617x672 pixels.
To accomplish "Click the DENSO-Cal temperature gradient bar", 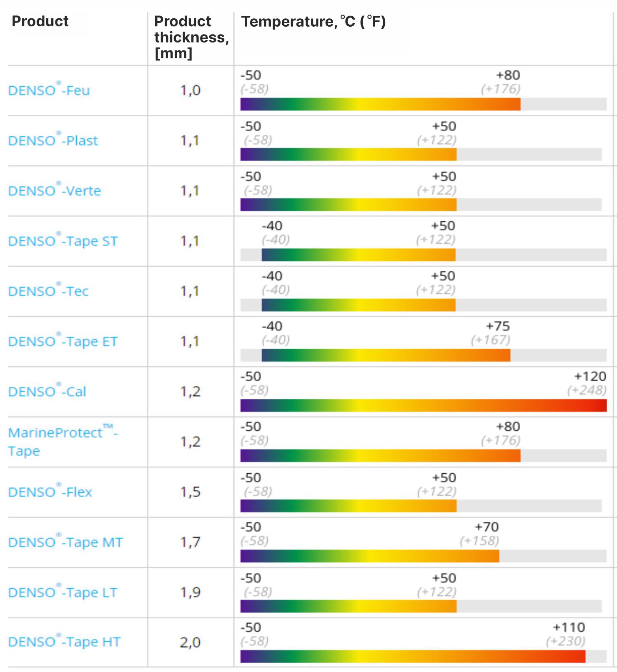I will click(x=423, y=405).
